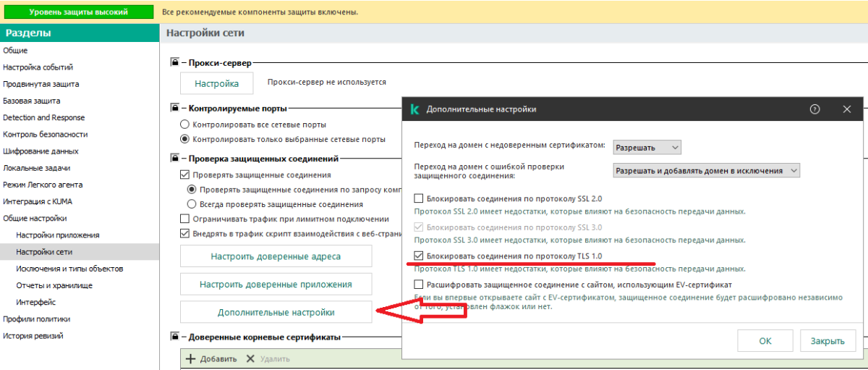Open Detection and Response section
Screen dimensions: 868x370
click(43, 117)
